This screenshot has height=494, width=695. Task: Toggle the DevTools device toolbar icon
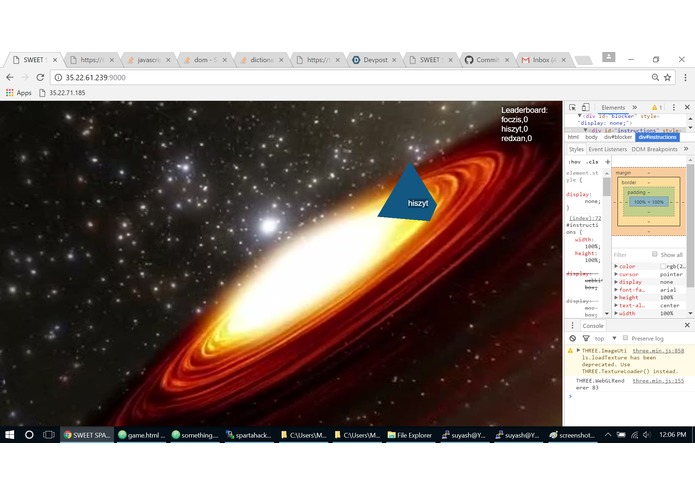[x=586, y=107]
